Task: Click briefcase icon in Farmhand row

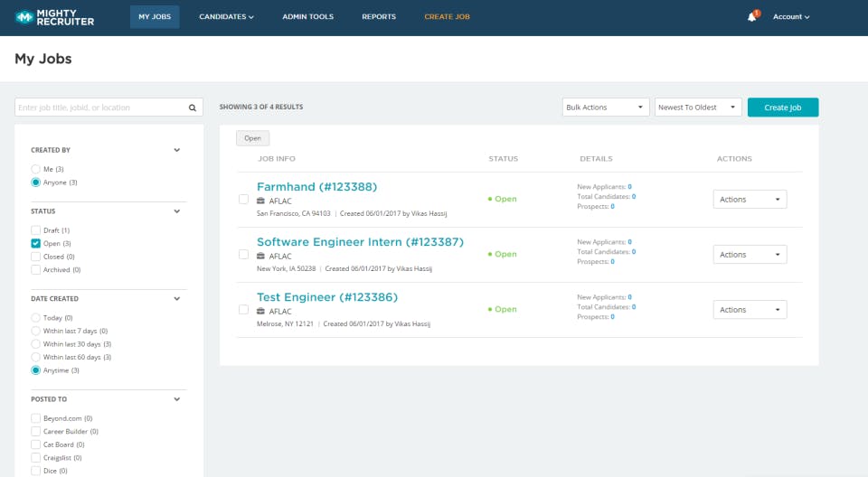Action: coord(260,201)
